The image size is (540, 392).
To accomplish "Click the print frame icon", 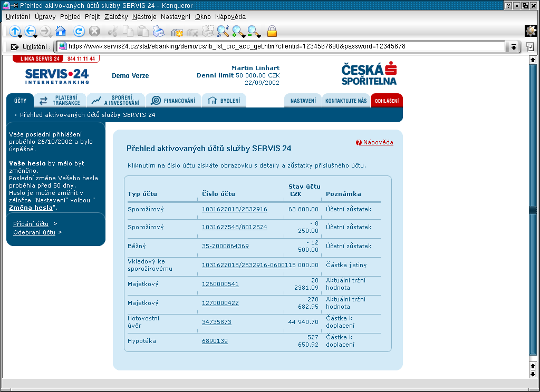I will tap(208, 31).
